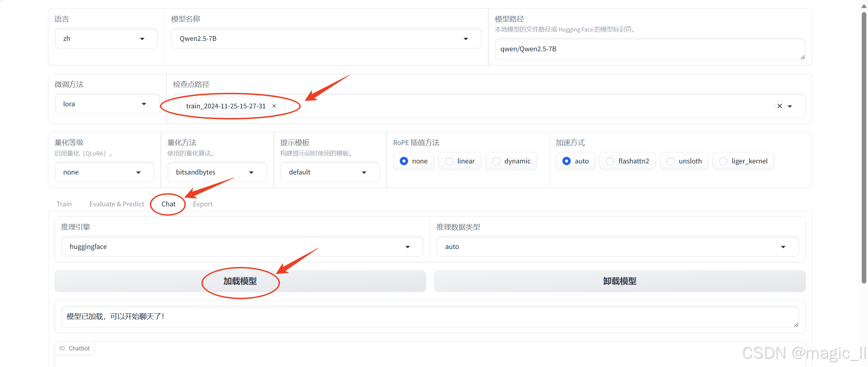Click the status box saying 模型已加载

[x=430, y=316]
